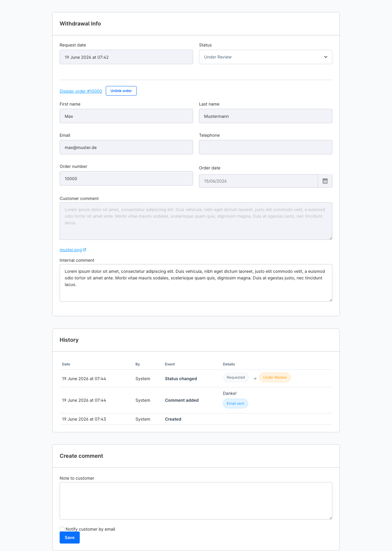This screenshot has height=551, width=392.
Task: Open the Display order #10000 link
Action: (x=81, y=91)
